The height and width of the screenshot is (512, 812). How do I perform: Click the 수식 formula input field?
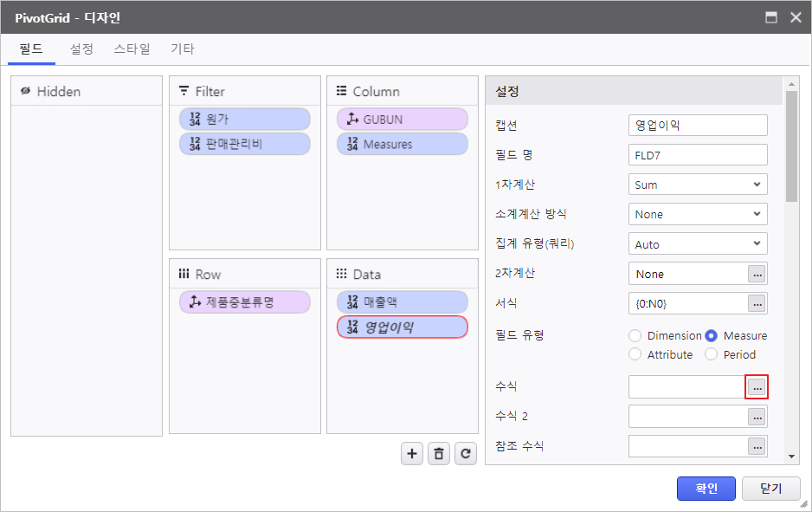tap(686, 387)
